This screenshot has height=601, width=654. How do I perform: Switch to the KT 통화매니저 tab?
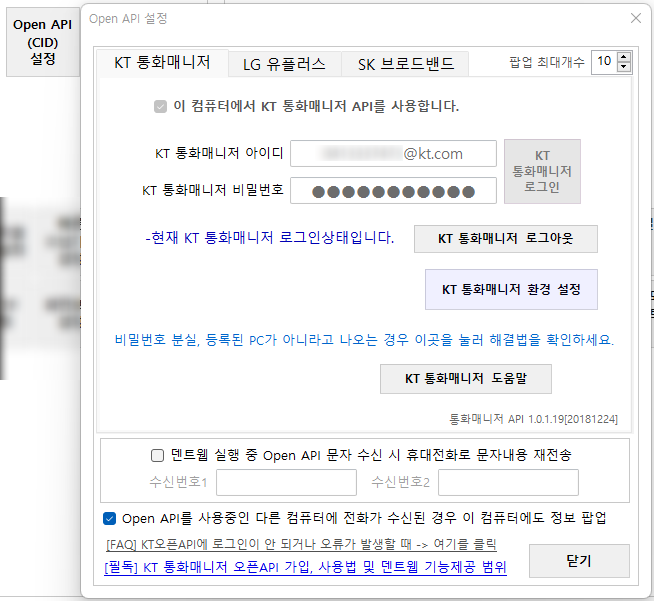click(x=162, y=63)
